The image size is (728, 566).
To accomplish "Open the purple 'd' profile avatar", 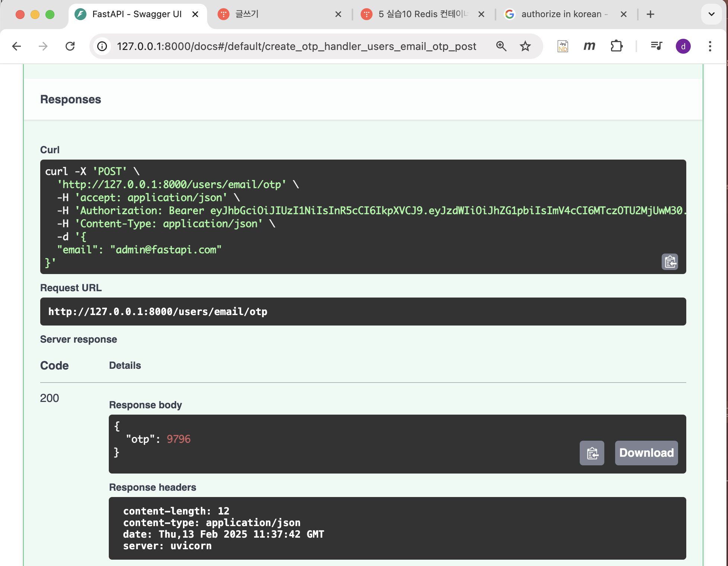I will pyautogui.click(x=683, y=46).
